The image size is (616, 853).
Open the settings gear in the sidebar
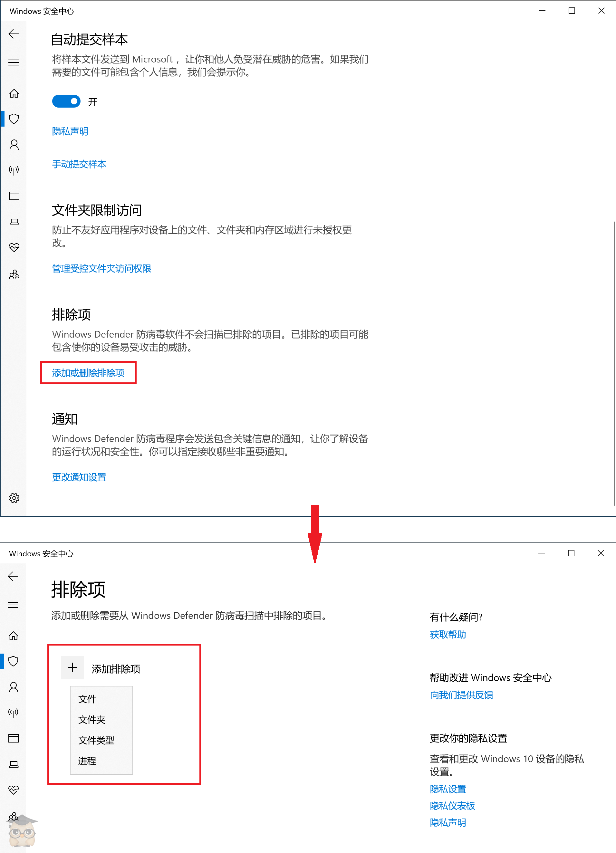point(14,498)
